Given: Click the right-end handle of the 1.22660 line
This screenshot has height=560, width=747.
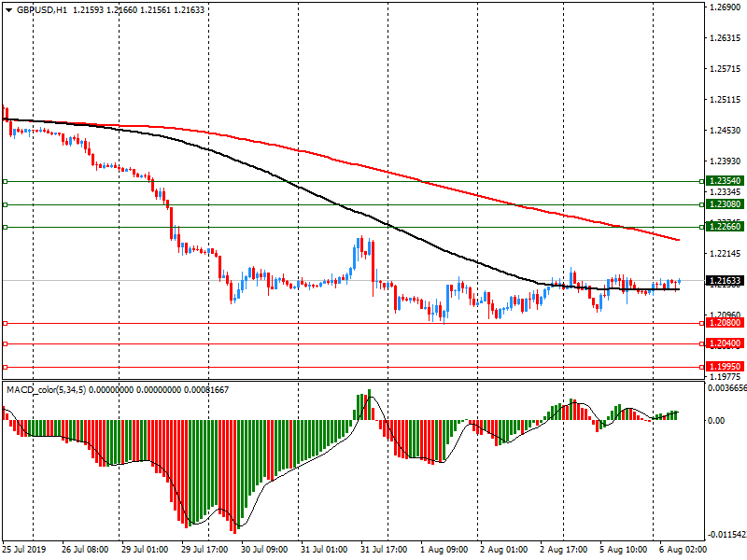Looking at the screenshot, I should [x=702, y=227].
